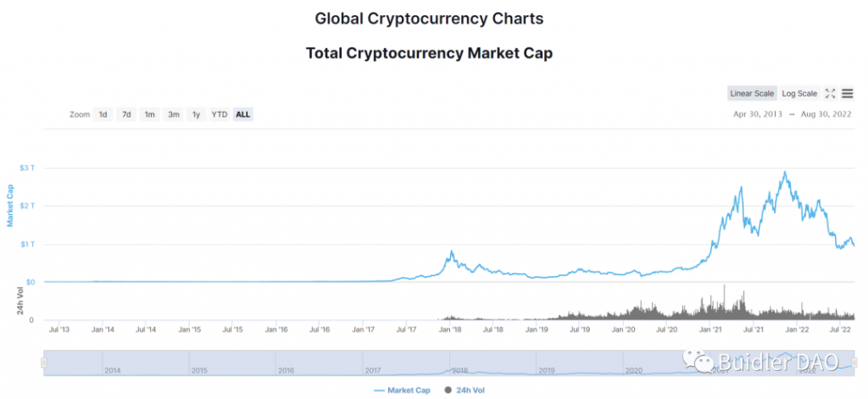868x399 pixels.
Task: Grab the left navigator range handle
Action: (44, 363)
